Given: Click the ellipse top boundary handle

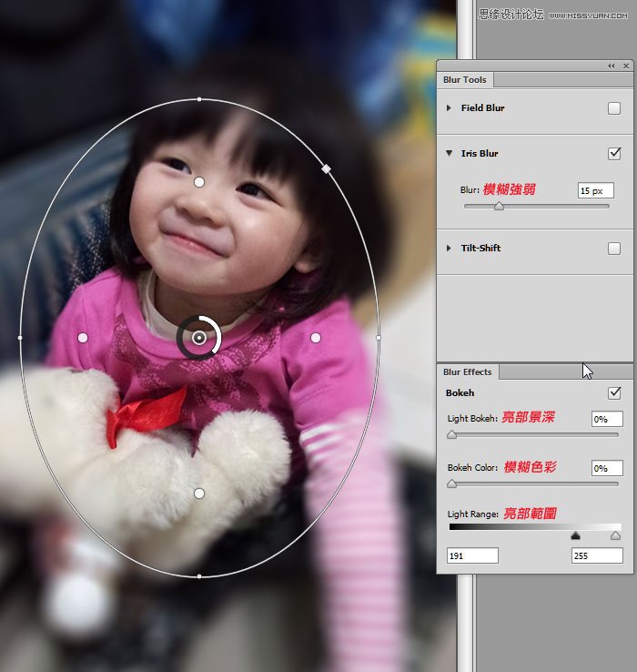Looking at the screenshot, I should point(199,99).
